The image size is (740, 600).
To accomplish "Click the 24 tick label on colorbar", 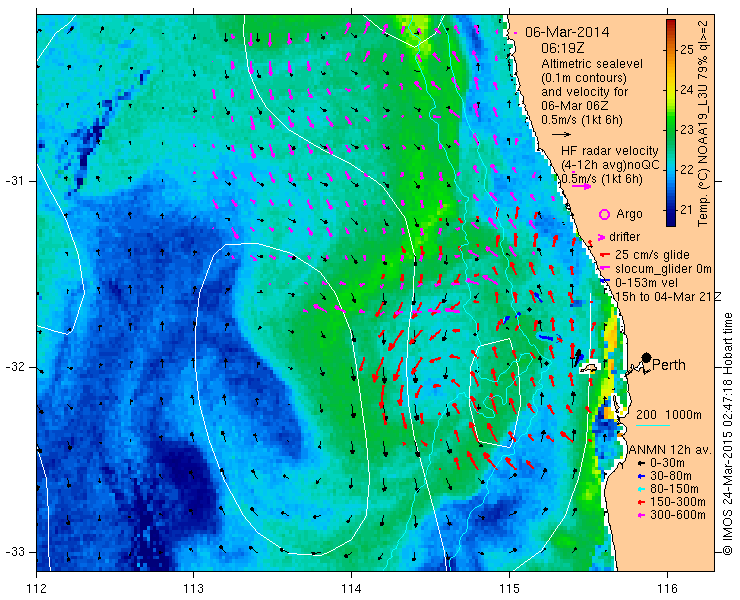I will pyautogui.click(x=687, y=90).
